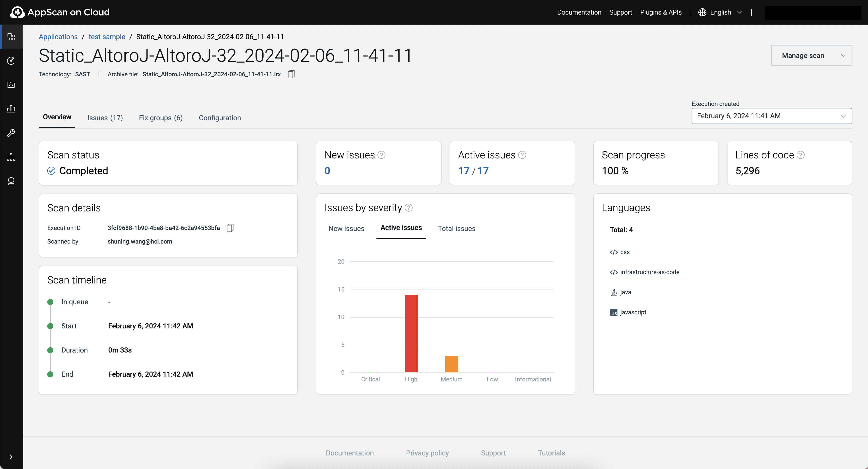Screen dimensions: 868x469
Task: Click the Lines of code value 5,296
Action: pyautogui.click(x=747, y=171)
